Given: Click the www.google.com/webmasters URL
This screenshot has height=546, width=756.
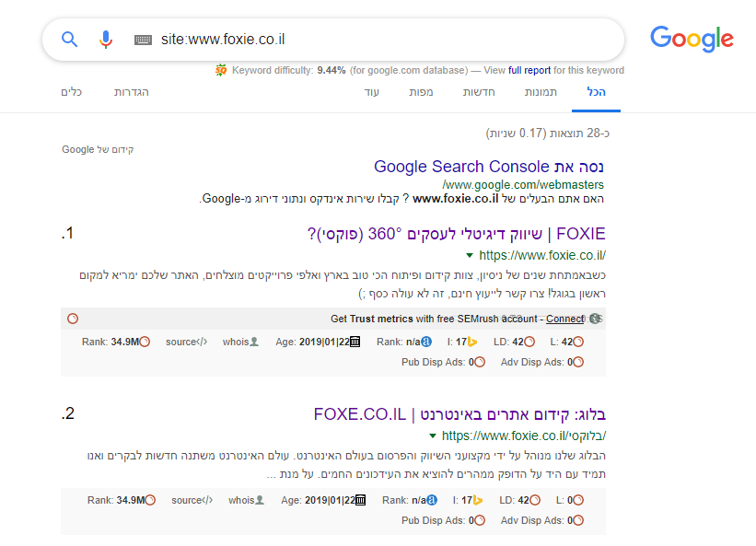Looking at the screenshot, I should (x=523, y=184).
